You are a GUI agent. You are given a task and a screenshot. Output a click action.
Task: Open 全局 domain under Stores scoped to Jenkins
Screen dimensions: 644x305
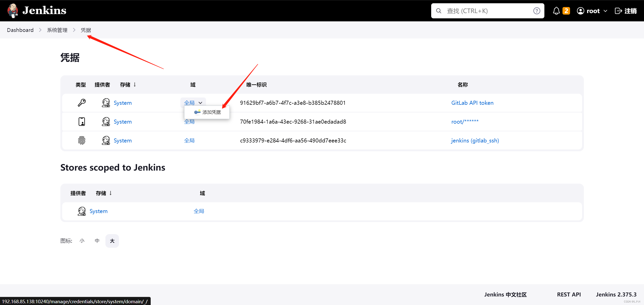199,211
